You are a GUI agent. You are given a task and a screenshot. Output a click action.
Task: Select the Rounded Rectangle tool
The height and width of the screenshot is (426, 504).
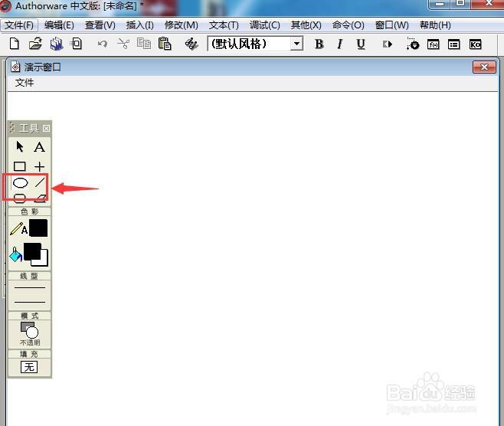click(20, 198)
